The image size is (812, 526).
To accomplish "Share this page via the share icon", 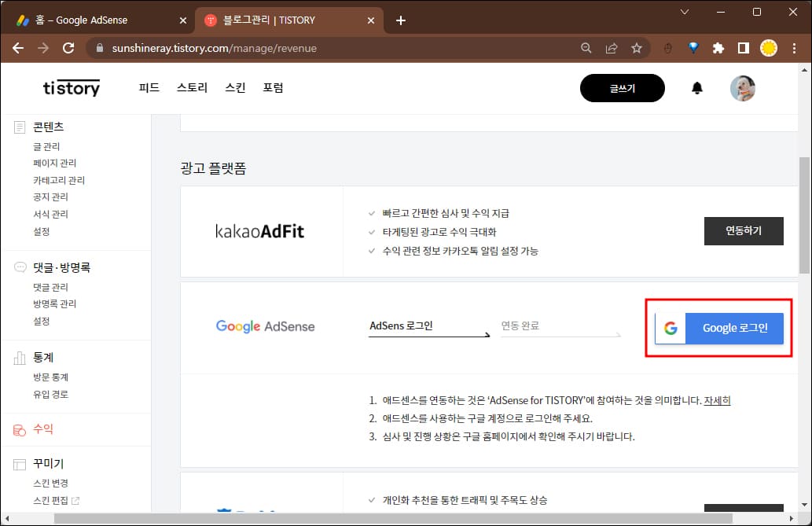I will 612,48.
